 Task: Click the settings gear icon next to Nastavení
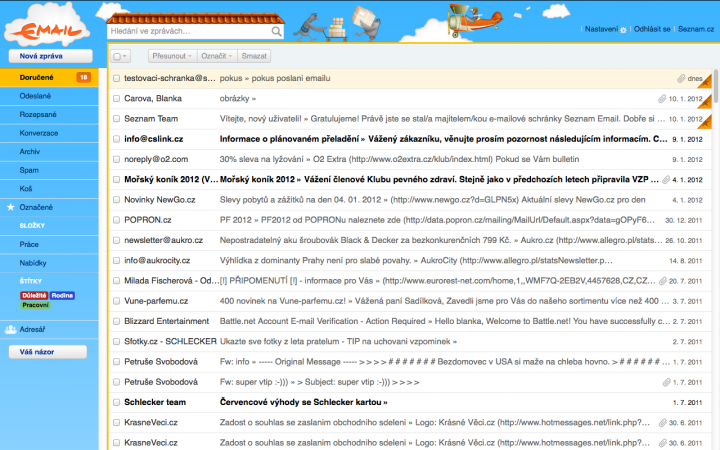click(623, 30)
